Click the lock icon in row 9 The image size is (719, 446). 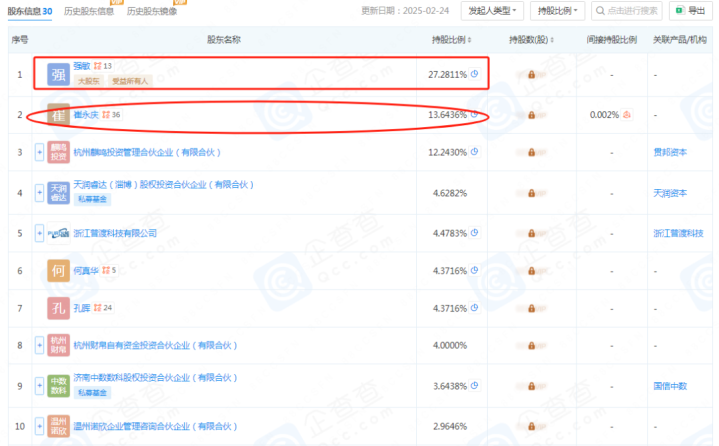tap(531, 386)
